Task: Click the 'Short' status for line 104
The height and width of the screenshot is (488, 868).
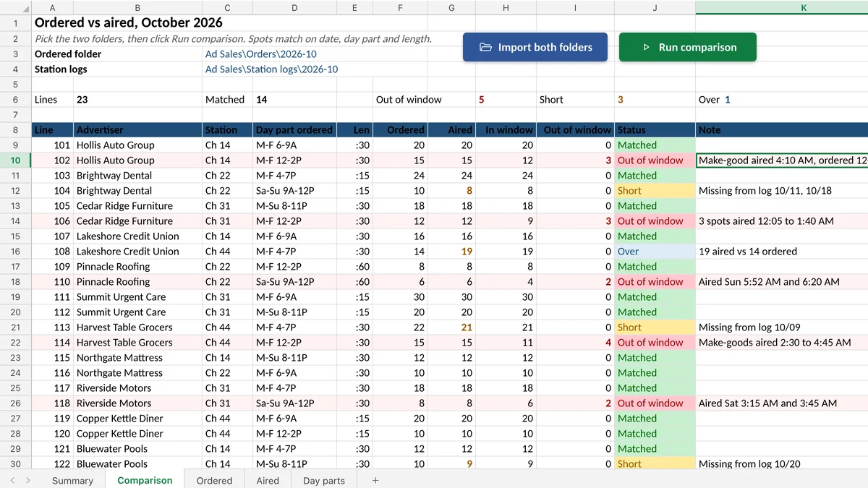Action: pyautogui.click(x=655, y=191)
